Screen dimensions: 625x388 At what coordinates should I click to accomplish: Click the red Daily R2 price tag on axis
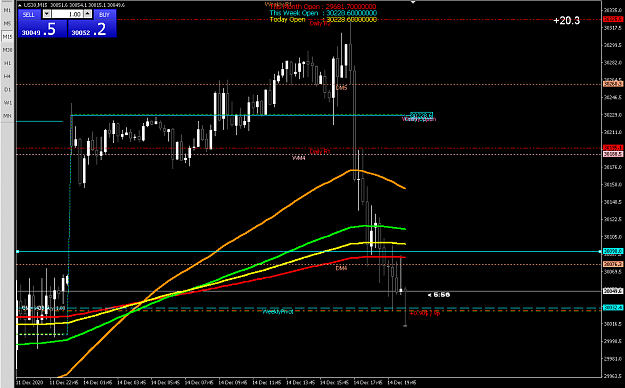(613, 19)
